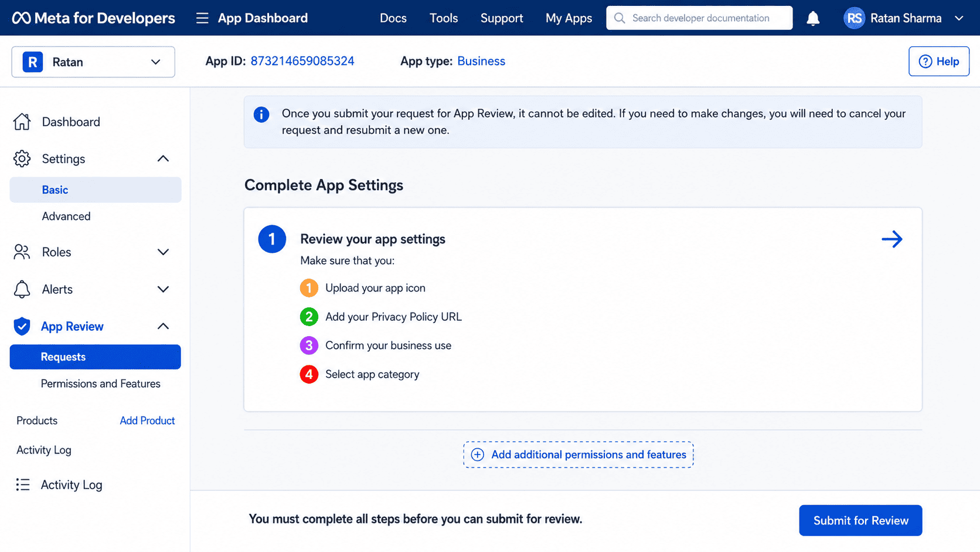
Task: Collapse the App Review section chevron
Action: [x=163, y=326]
